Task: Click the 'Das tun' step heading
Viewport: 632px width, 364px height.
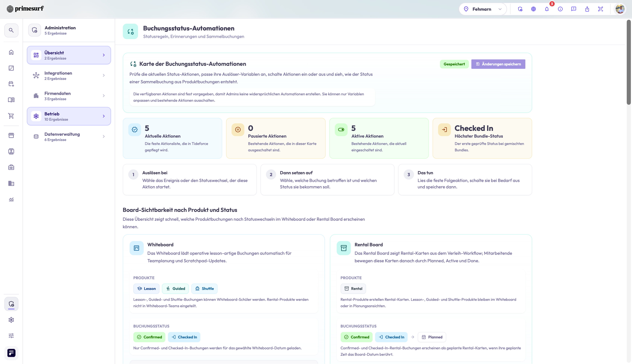Action: tap(425, 173)
